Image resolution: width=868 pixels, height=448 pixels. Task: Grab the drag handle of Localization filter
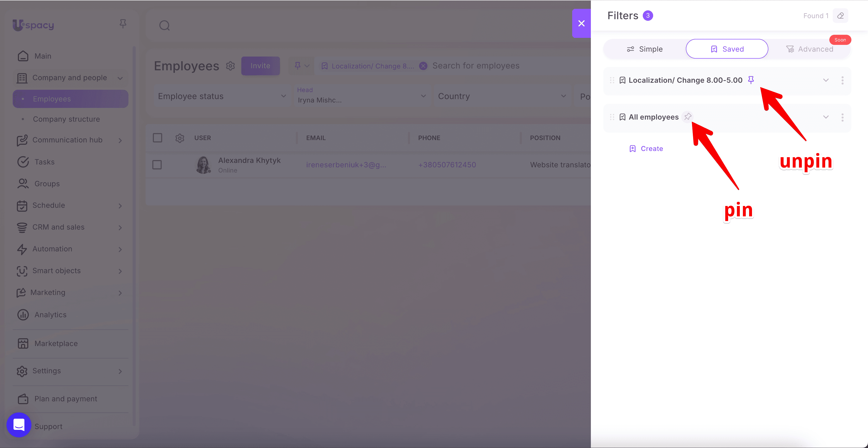coord(612,80)
